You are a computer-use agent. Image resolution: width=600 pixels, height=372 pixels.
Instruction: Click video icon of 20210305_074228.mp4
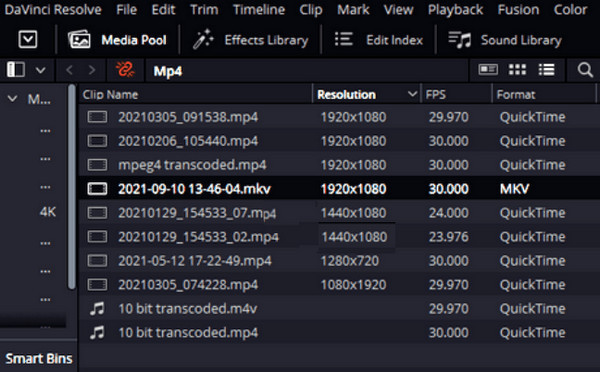click(x=97, y=285)
